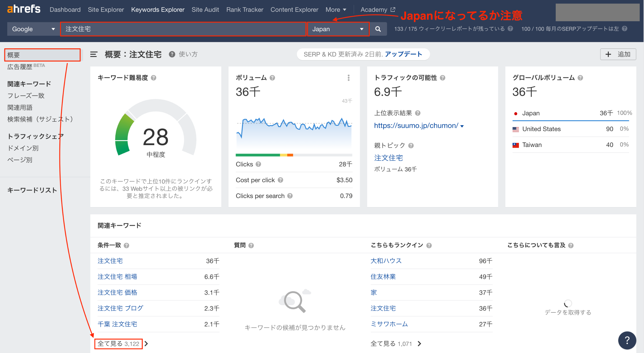Image resolution: width=644 pixels, height=353 pixels.
Task: Select ドメイン別 in the sidebar
Action: click(23, 148)
